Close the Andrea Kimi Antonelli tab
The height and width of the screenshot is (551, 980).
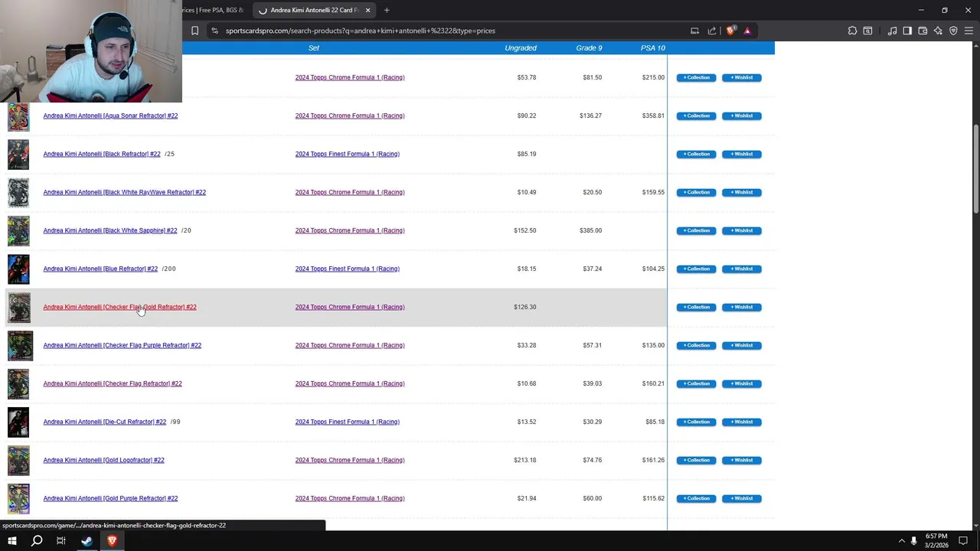pyautogui.click(x=368, y=10)
